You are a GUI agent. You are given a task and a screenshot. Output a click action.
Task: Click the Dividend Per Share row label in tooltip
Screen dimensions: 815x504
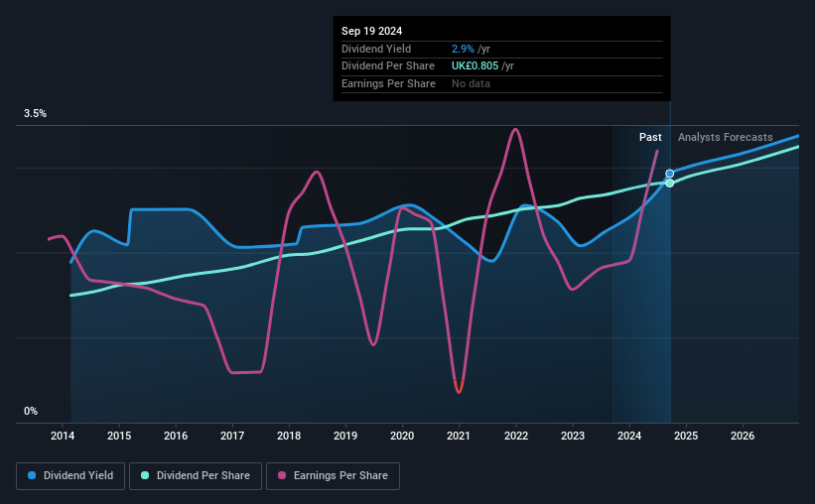point(388,66)
